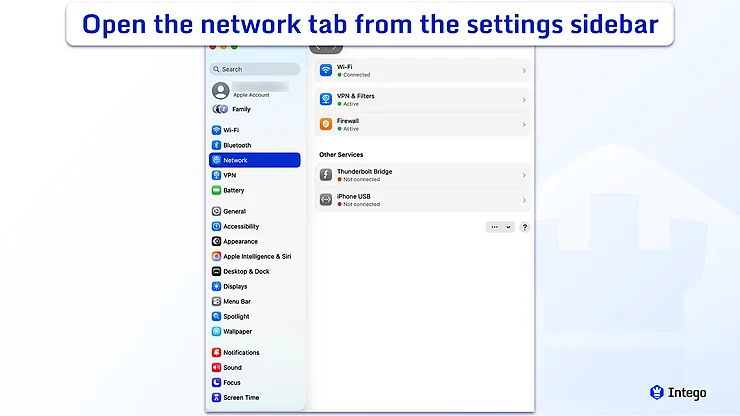Click the question mark help button
This screenshot has width=740, height=416.
[x=524, y=227]
